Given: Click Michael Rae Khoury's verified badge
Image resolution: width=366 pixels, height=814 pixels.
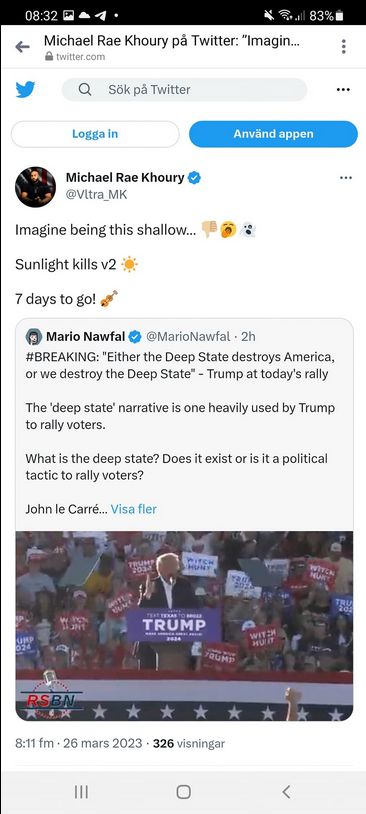Looking at the screenshot, I should click(x=195, y=178).
